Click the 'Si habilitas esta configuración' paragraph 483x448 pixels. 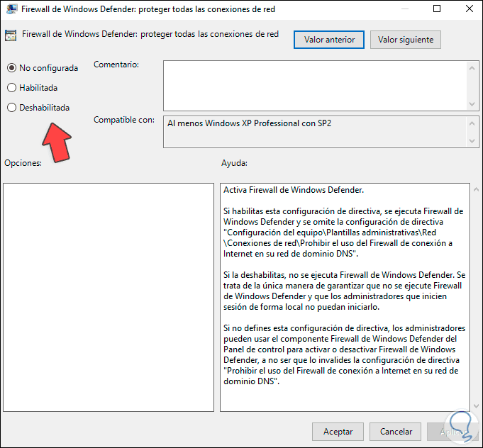coord(343,233)
